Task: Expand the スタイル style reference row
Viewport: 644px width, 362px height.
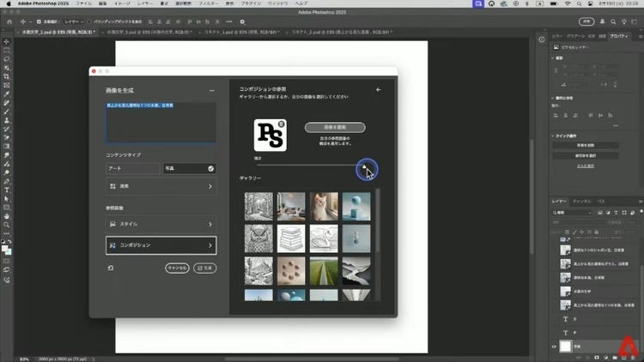Action: [161, 224]
